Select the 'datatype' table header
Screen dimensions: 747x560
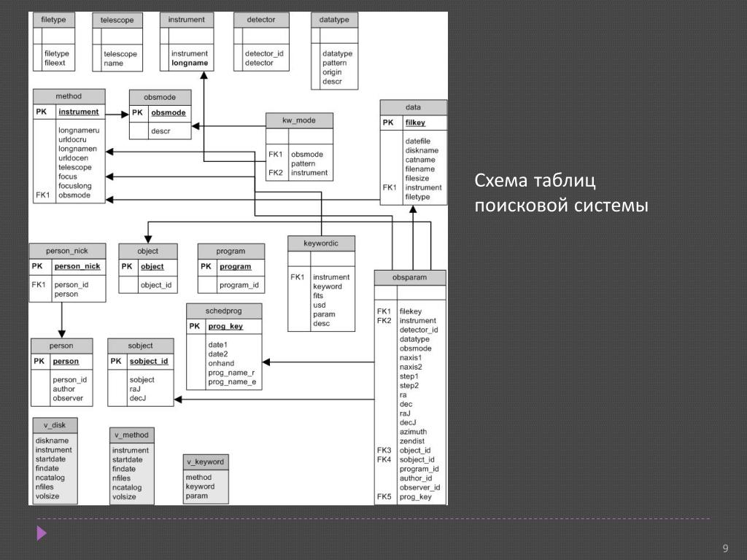pyautogui.click(x=334, y=20)
